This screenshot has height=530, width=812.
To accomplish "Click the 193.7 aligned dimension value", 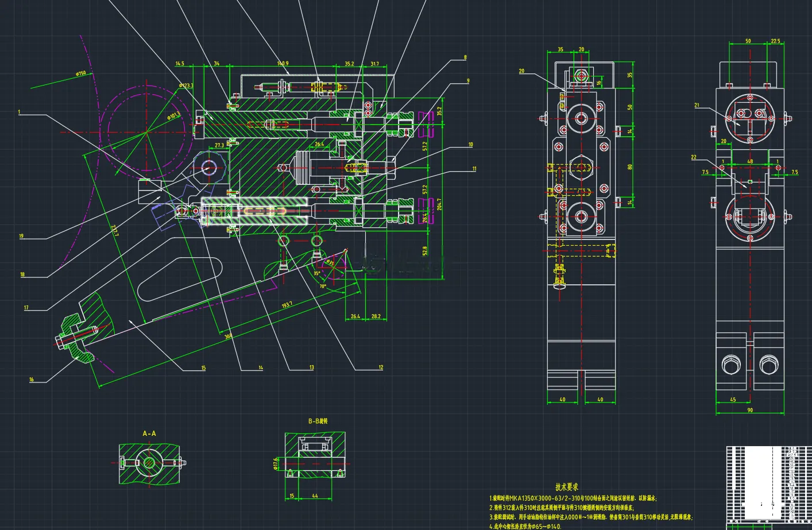I will point(287,305).
